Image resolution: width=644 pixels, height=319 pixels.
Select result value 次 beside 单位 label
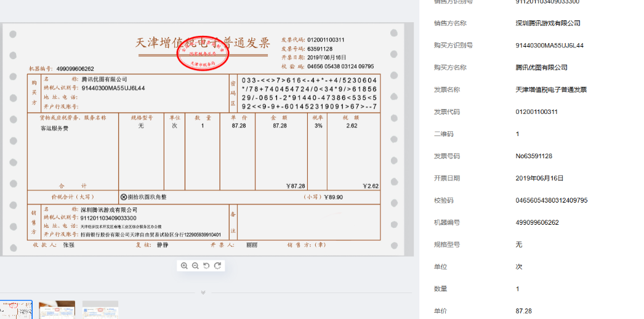click(519, 267)
